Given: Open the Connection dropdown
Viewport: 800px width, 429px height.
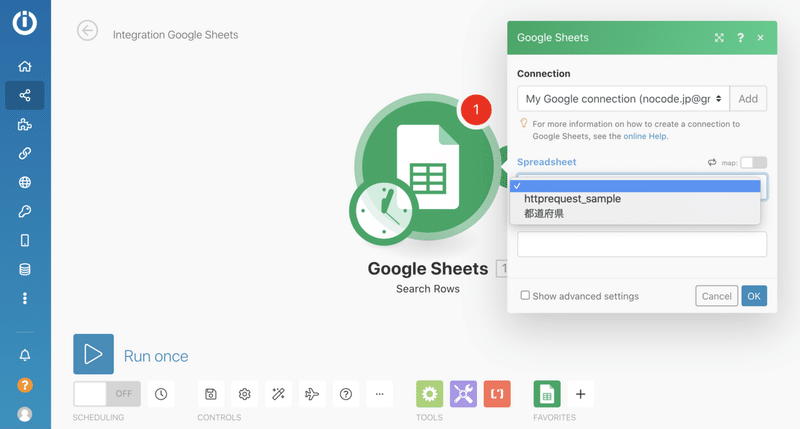Looking at the screenshot, I should [623, 99].
